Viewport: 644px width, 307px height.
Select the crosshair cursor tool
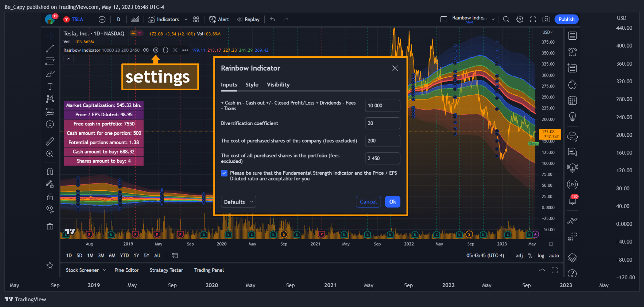50,35
